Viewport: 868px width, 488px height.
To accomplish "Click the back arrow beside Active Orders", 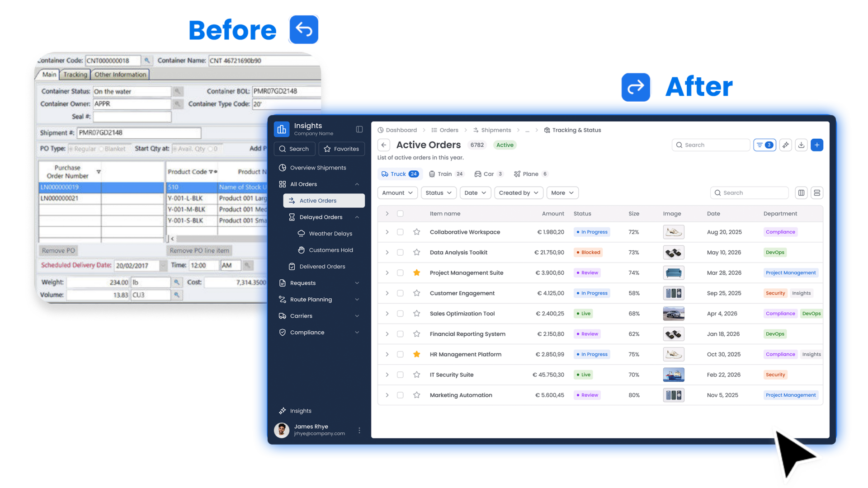I will tap(383, 145).
